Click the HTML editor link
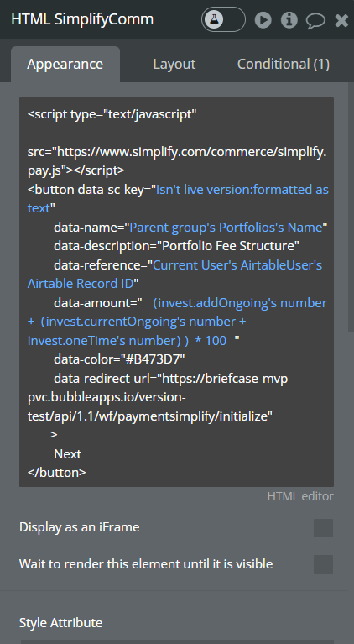Image resolution: width=354 pixels, height=644 pixels. 300,496
